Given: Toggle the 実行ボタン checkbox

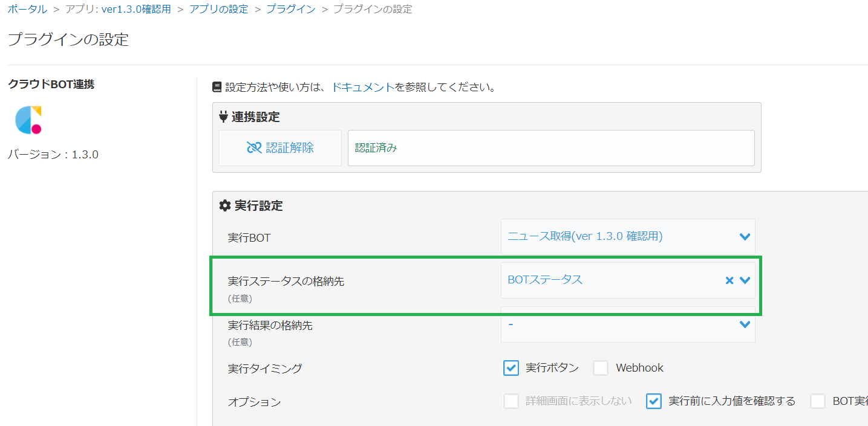Looking at the screenshot, I should [511, 368].
